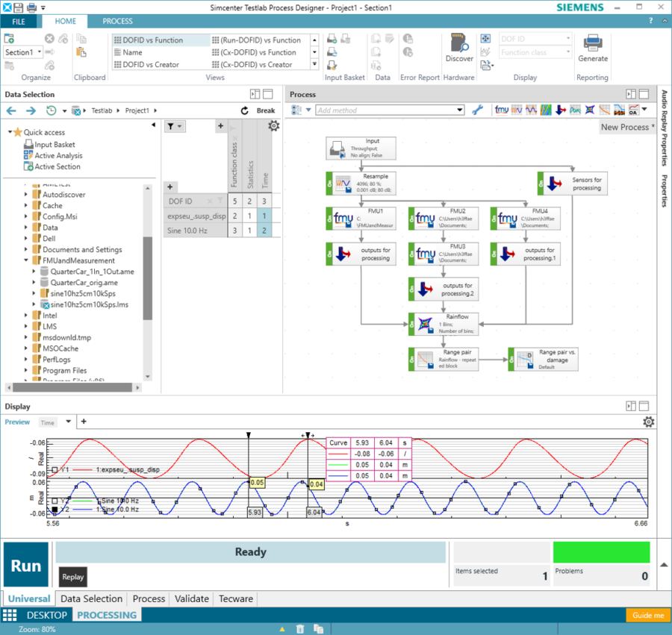Screen dimensions: 672x635
Task: Open the New Process dropdown
Action: [x=627, y=127]
